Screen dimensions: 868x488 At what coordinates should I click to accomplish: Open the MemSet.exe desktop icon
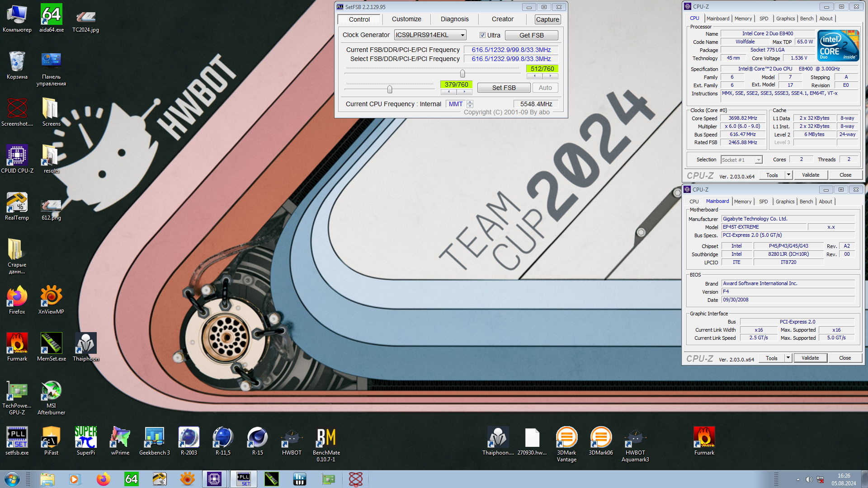pos(52,347)
